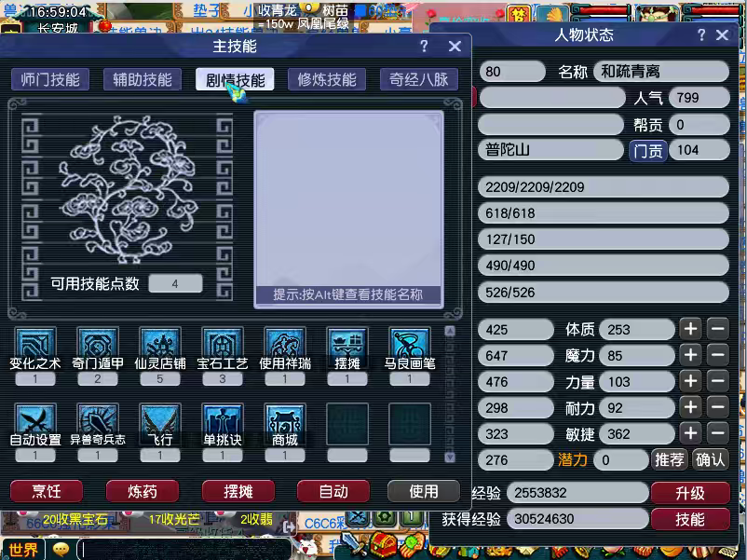Click the 自动 button
Image resolution: width=747 pixels, height=560 pixels.
pyautogui.click(x=333, y=491)
